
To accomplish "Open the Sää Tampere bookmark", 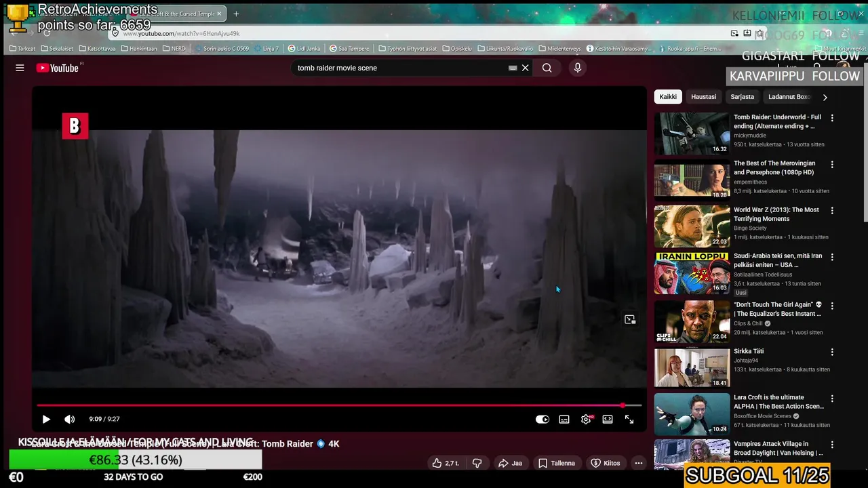I will 349,49.
